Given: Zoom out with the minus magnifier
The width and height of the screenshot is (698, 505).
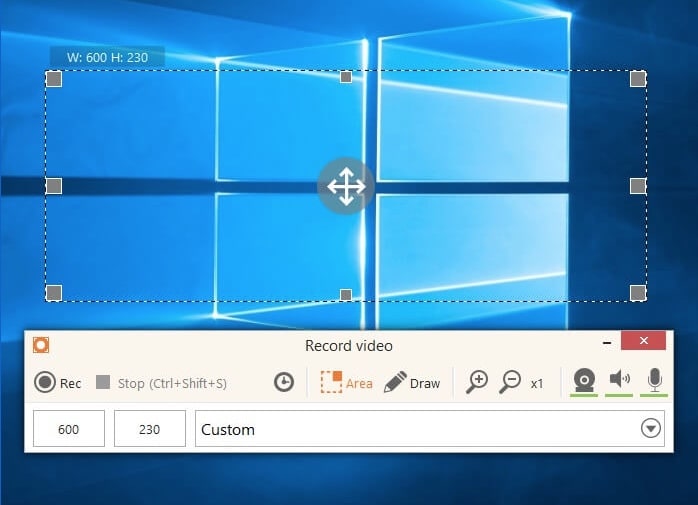Looking at the screenshot, I should point(510,382).
